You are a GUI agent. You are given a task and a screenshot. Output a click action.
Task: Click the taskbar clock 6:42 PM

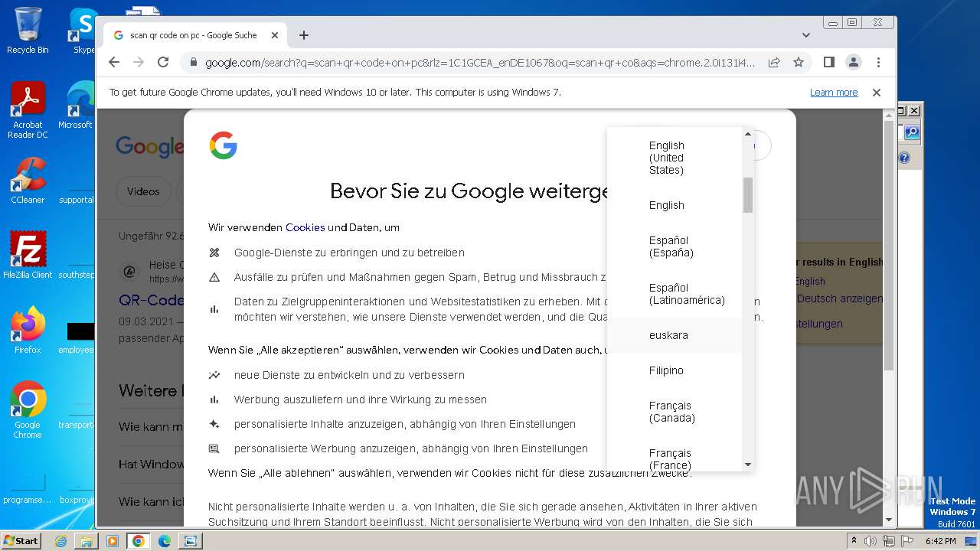coord(940,540)
